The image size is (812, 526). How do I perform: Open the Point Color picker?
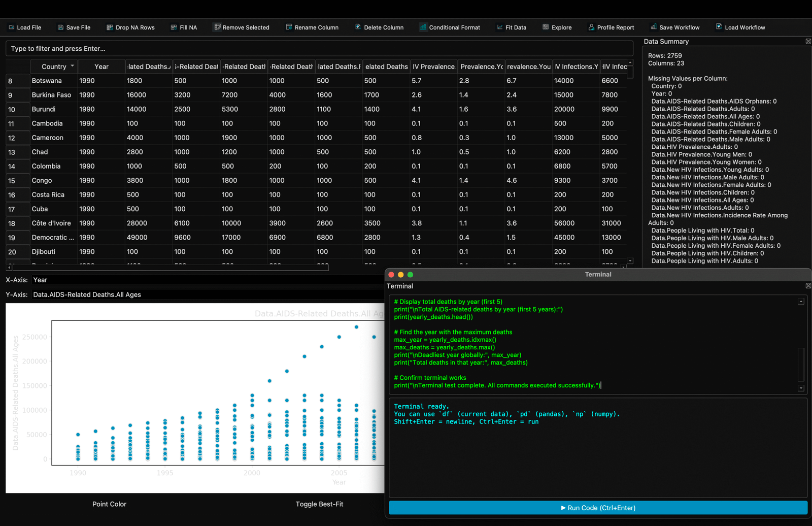click(109, 504)
